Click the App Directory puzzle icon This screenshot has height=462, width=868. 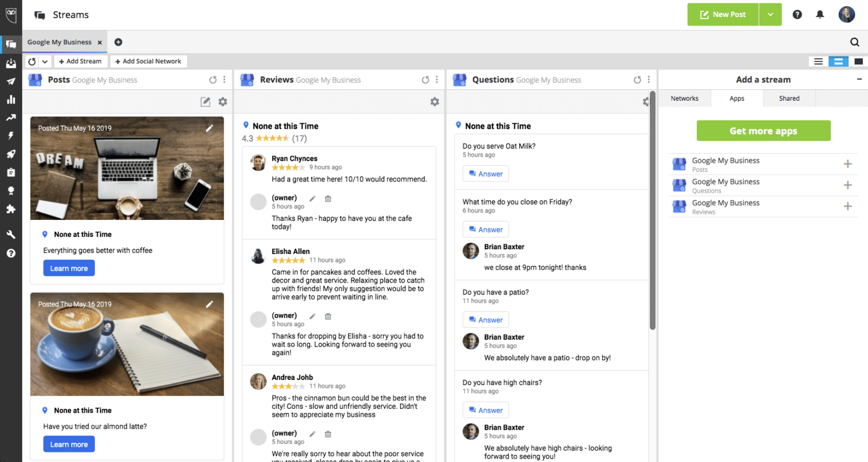click(x=11, y=209)
